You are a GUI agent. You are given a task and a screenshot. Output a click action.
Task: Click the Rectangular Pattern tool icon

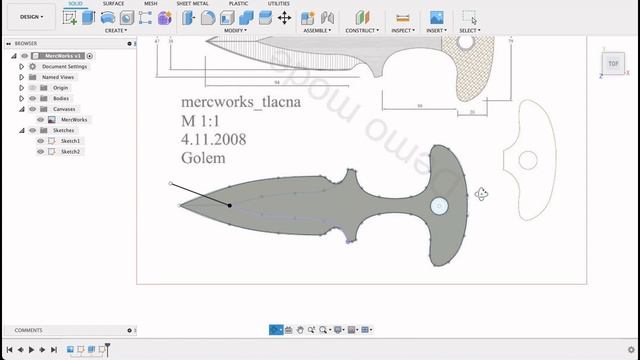click(x=145, y=18)
